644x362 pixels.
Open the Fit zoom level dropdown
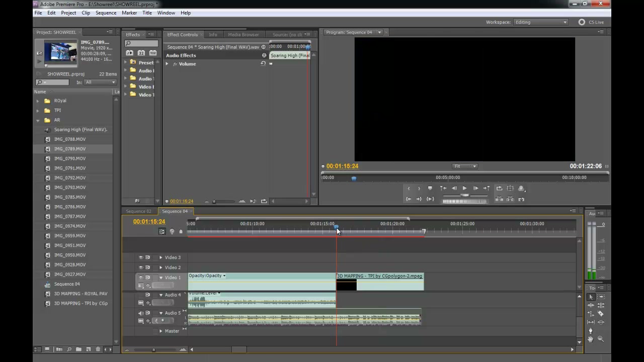click(x=465, y=166)
